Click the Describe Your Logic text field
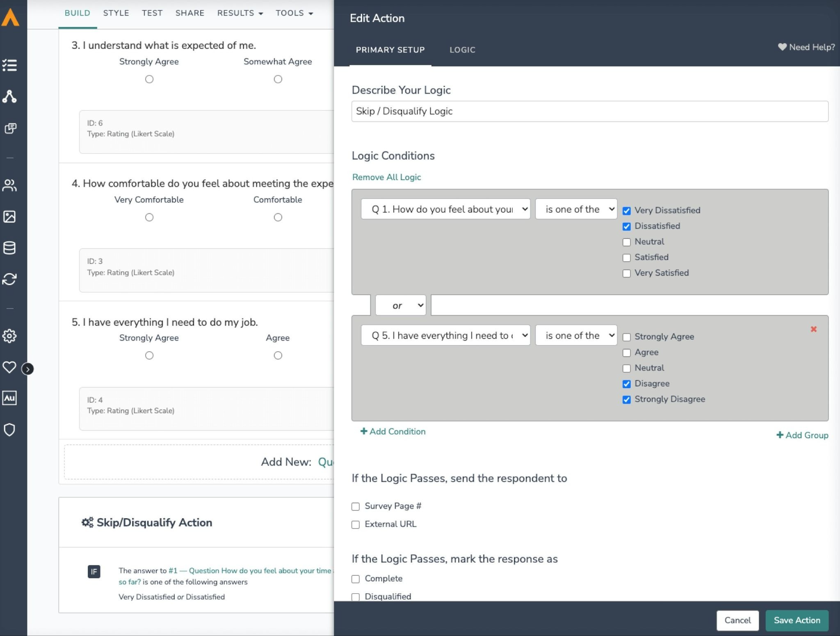 tap(589, 111)
